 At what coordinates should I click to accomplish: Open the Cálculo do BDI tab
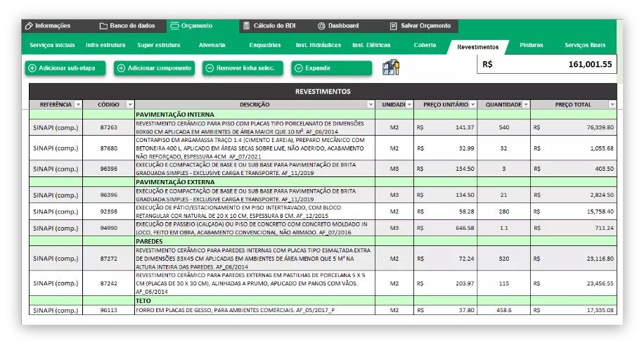[269, 26]
